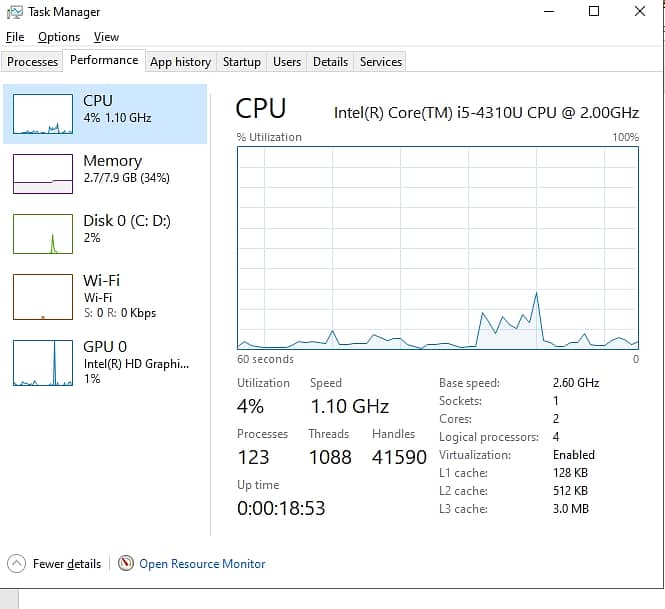665x609 pixels.
Task: Maximize the Task Manager window
Action: [x=594, y=12]
